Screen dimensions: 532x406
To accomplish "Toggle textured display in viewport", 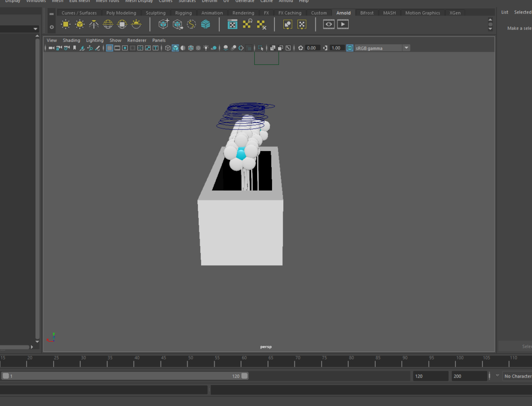I will [198, 48].
